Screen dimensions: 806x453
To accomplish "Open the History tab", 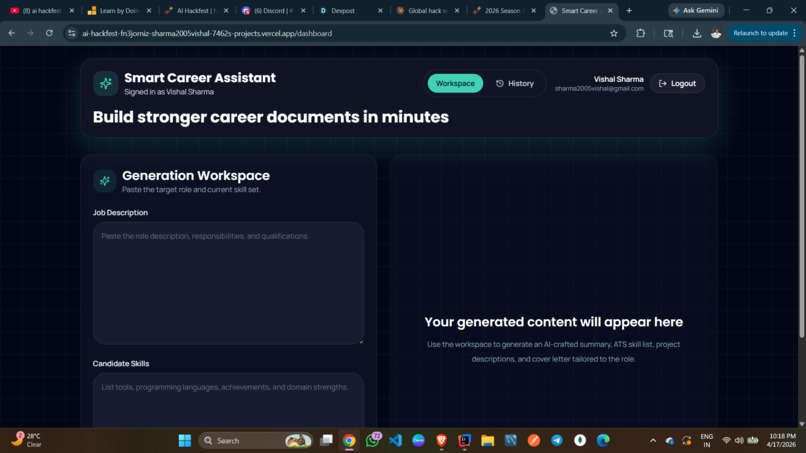I will 515,83.
